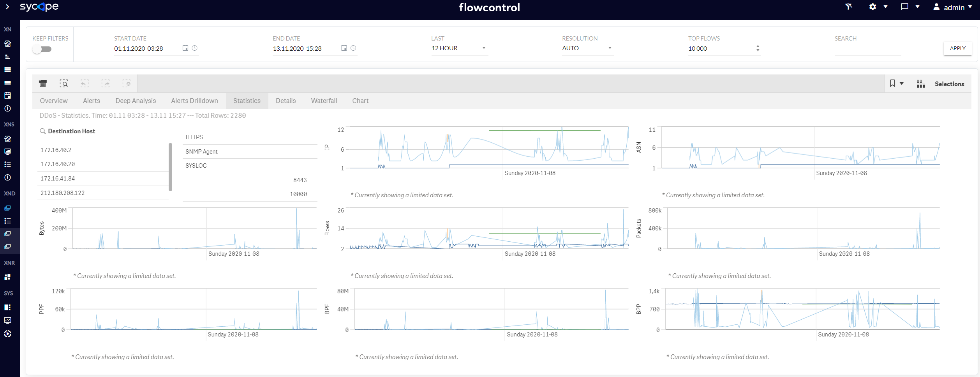Open the End Date clock time picker

click(353, 48)
